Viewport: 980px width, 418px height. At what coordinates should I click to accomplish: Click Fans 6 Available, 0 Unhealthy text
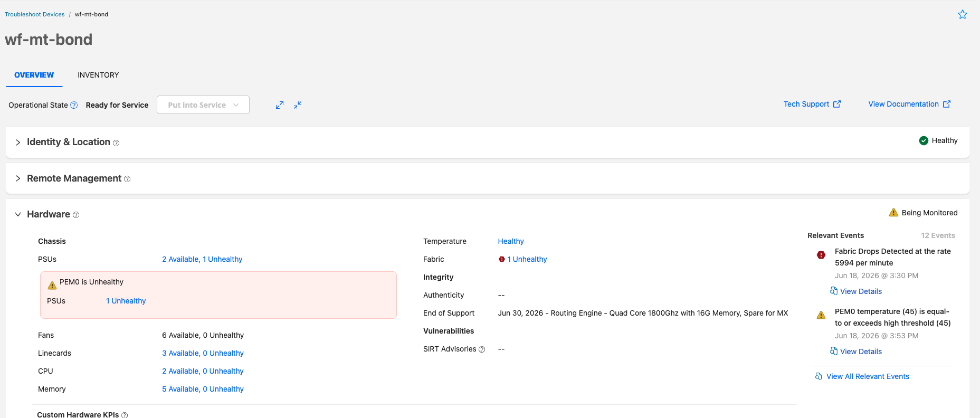pyautogui.click(x=203, y=335)
